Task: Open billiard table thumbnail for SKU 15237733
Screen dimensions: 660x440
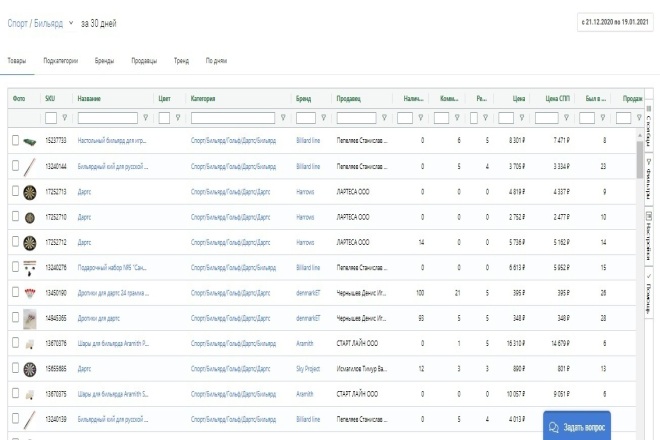Action: tap(29, 142)
